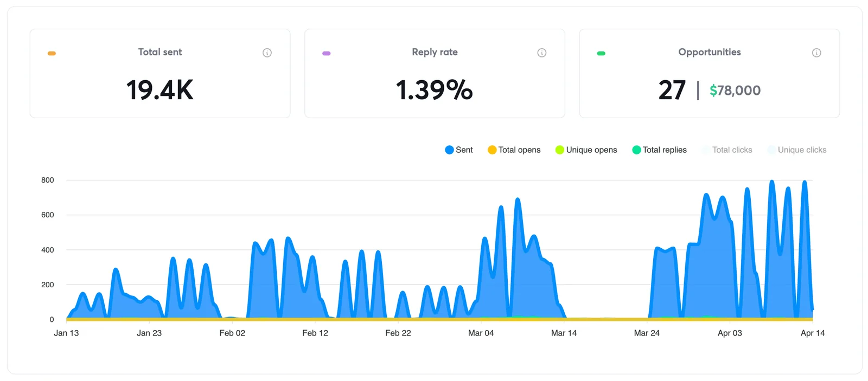Click the Opportunities card title
The height and width of the screenshot is (381, 868).
[x=710, y=52]
